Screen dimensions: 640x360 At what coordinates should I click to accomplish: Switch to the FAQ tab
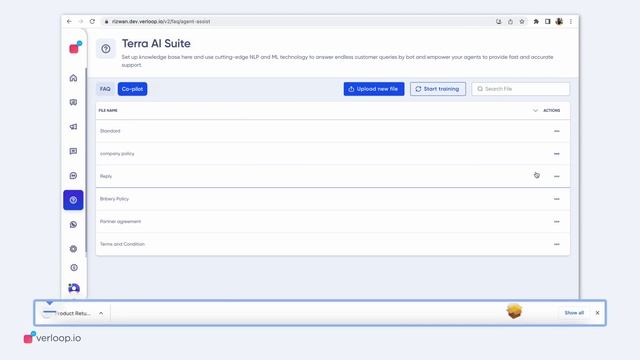(105, 89)
